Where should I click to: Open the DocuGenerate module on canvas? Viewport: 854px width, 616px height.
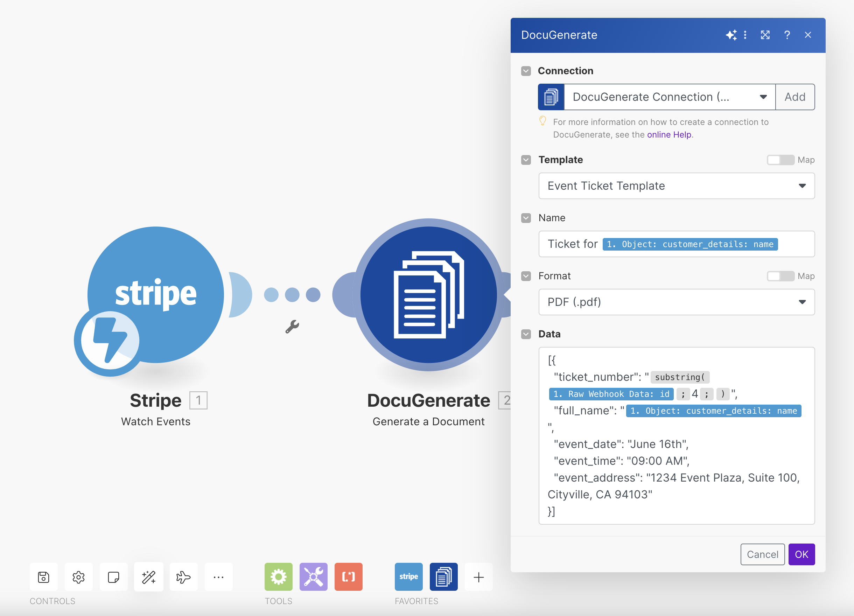coord(428,294)
